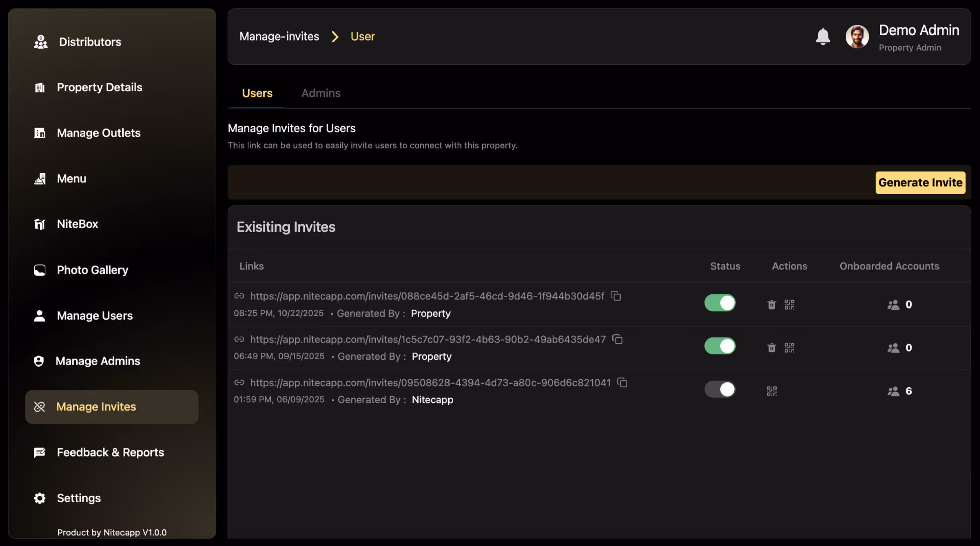Screen dimensions: 980x546
Task: Copy the invite link ending in b30d45f
Action: click(616, 296)
